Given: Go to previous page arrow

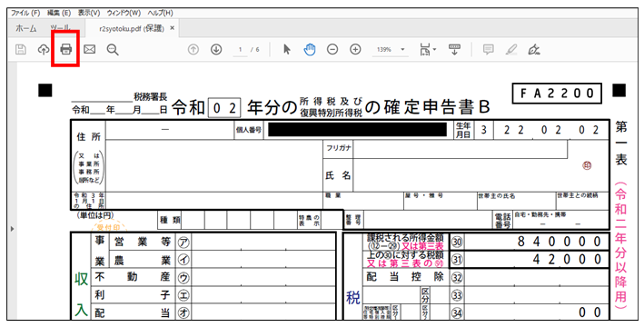Looking at the screenshot, I should click(193, 50).
